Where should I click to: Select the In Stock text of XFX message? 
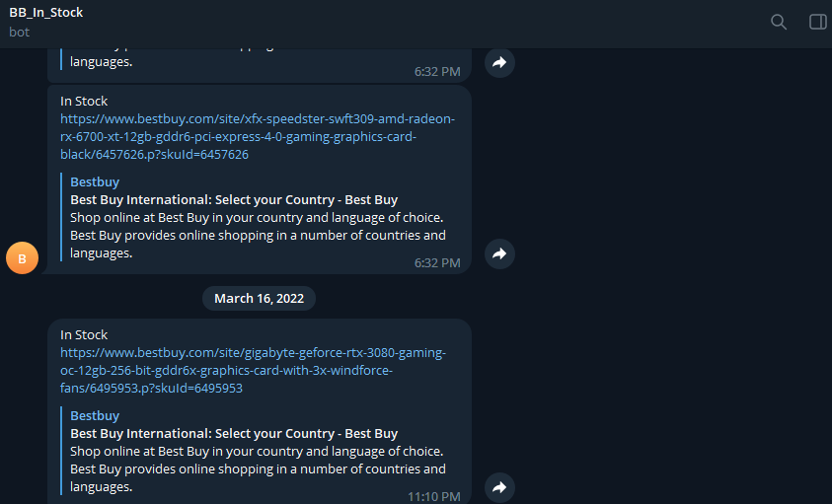(84, 101)
